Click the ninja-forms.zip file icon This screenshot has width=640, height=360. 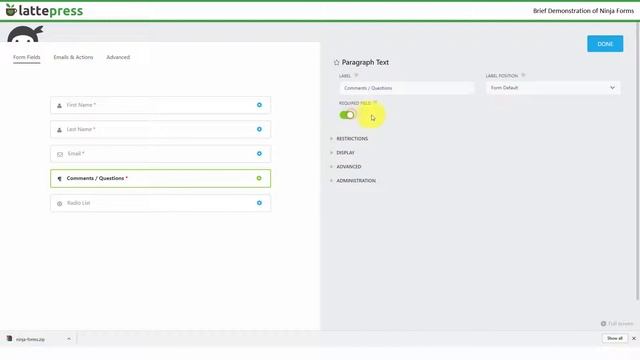[x=9, y=338]
